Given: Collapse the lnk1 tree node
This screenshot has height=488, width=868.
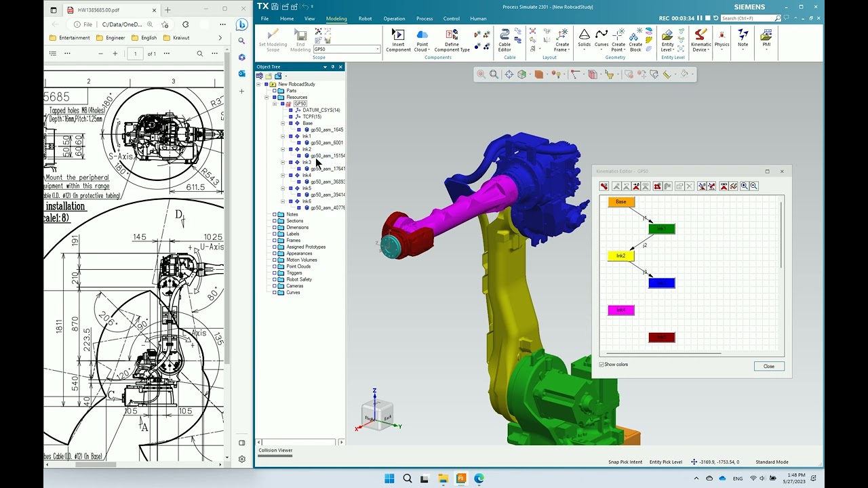Looking at the screenshot, I should [x=283, y=136].
